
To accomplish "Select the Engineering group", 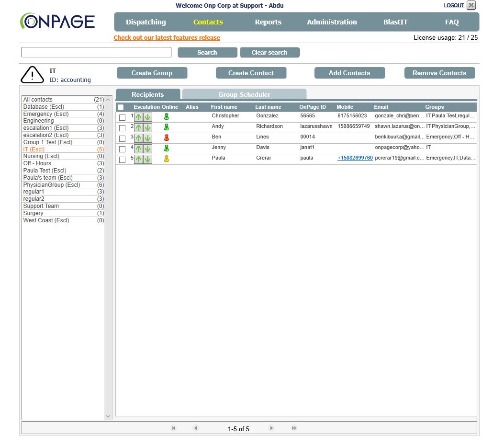I will (63, 121).
